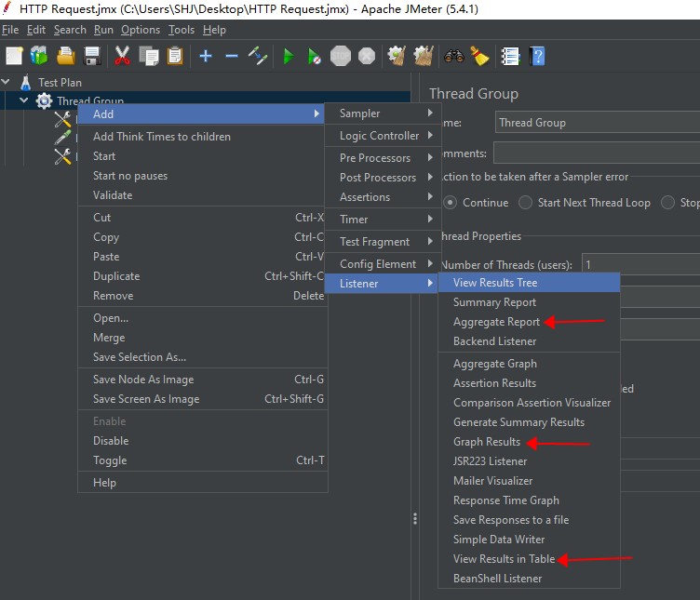Click the Copy toolbar icon

(x=149, y=56)
